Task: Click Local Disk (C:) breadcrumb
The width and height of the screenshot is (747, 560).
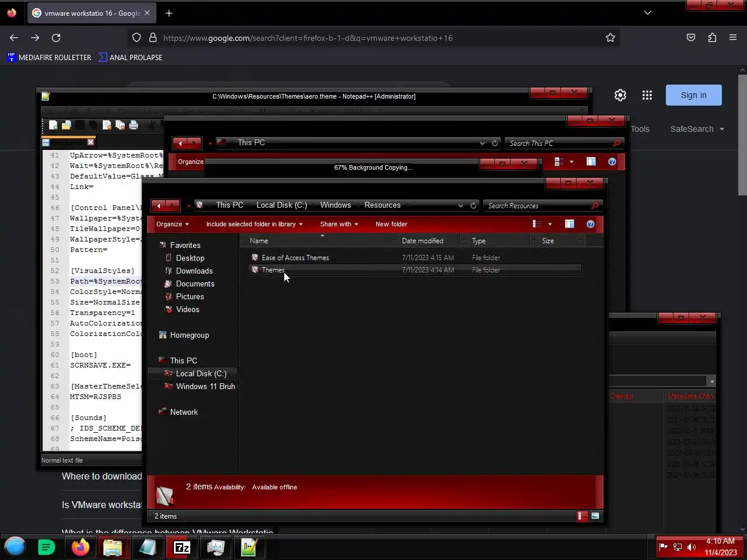Action: coord(281,205)
